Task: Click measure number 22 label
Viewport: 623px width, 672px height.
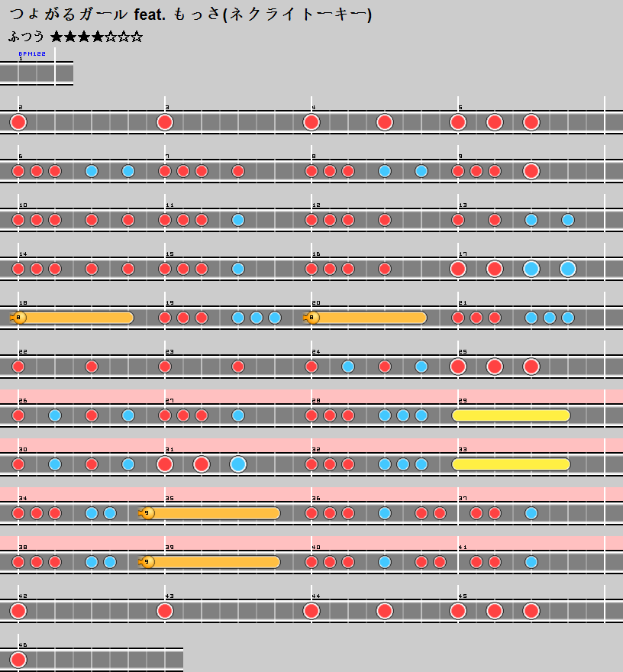Action: pos(23,352)
